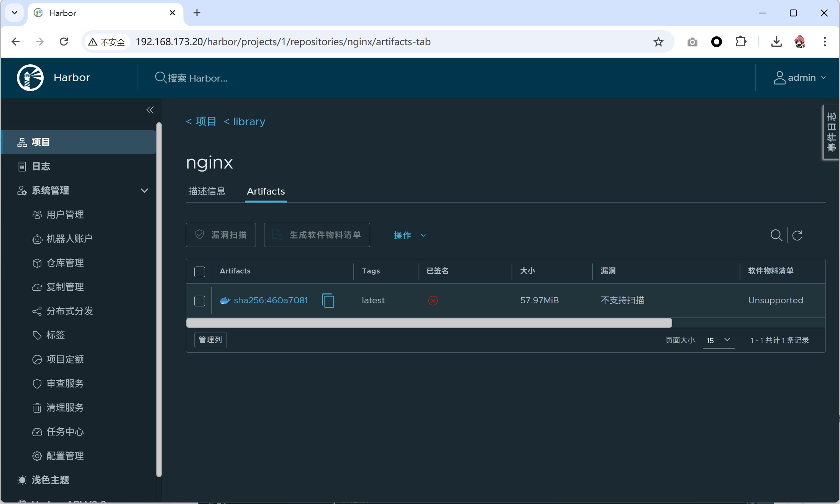This screenshot has width=840, height=504.
Task: Click the Harbor lighthouse logo
Action: [x=30, y=78]
